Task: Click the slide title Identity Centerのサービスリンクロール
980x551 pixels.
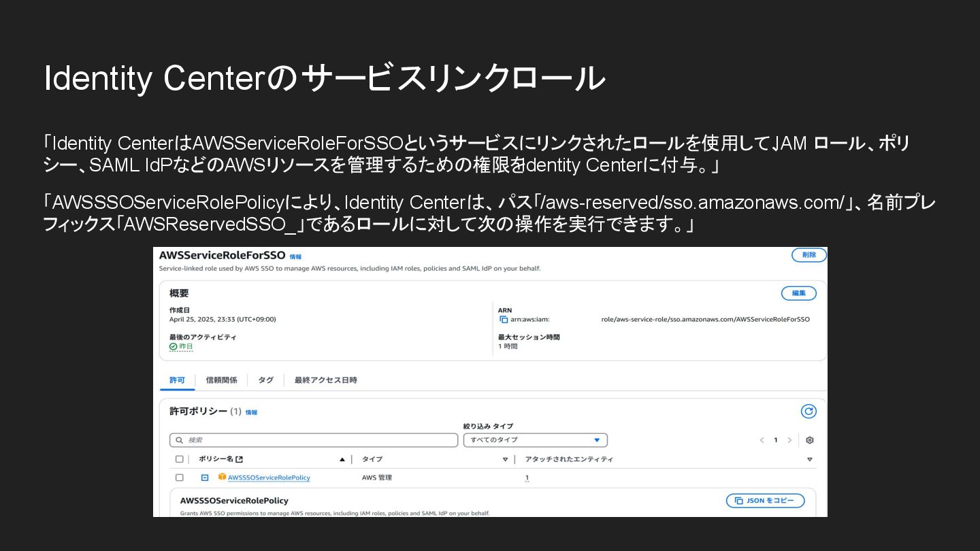Action: (324, 78)
